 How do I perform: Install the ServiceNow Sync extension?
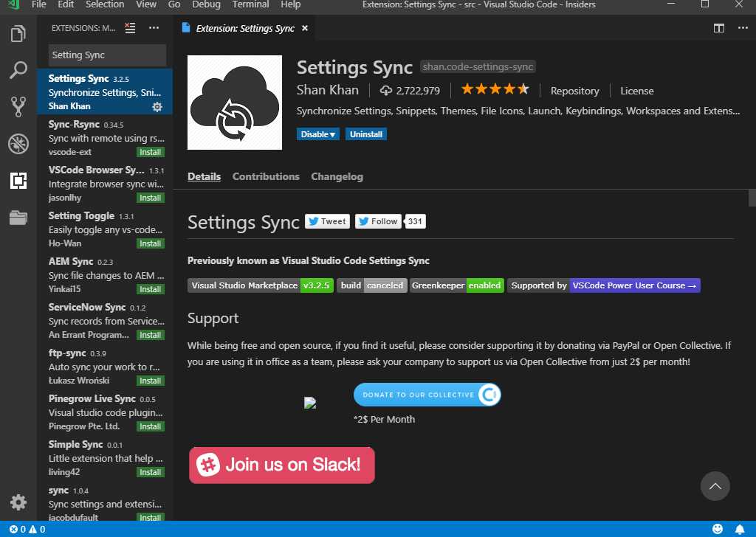pos(151,335)
